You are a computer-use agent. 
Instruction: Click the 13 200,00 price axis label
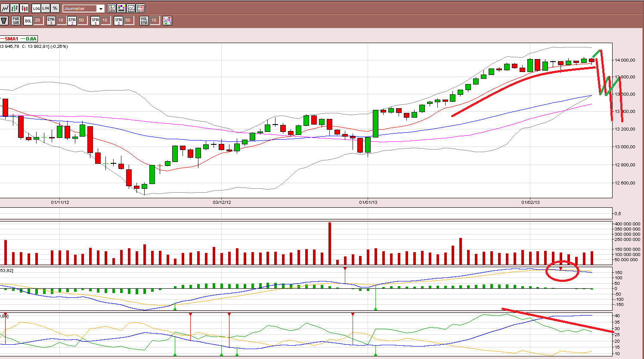[x=624, y=129]
